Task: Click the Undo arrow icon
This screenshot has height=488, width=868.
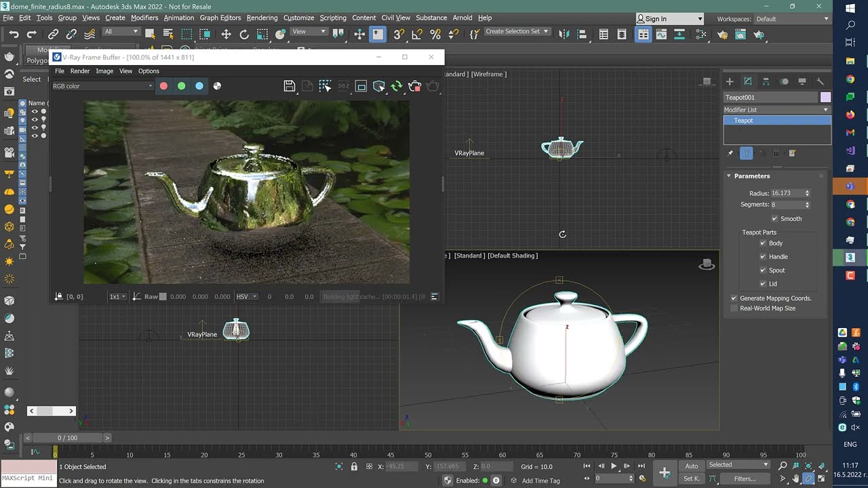Action: click(14, 34)
